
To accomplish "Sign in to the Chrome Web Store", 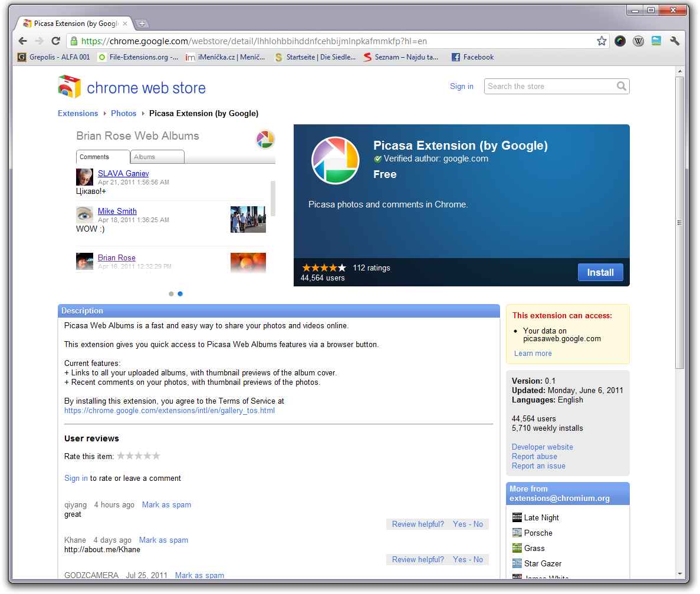I will (x=461, y=86).
